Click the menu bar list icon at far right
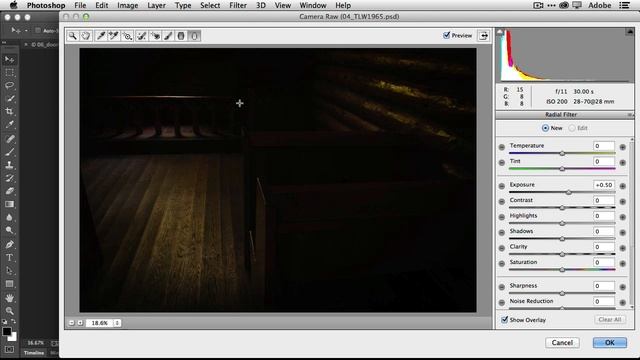 [624, 5]
